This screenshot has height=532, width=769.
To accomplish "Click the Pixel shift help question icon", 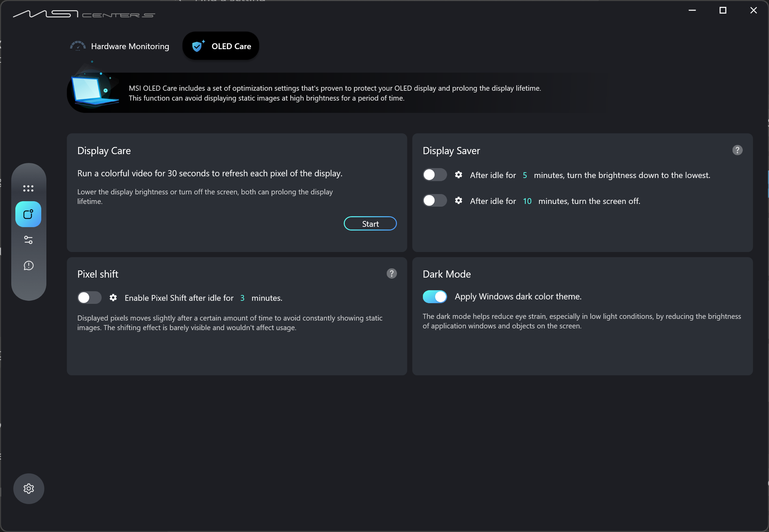I will tap(391, 274).
